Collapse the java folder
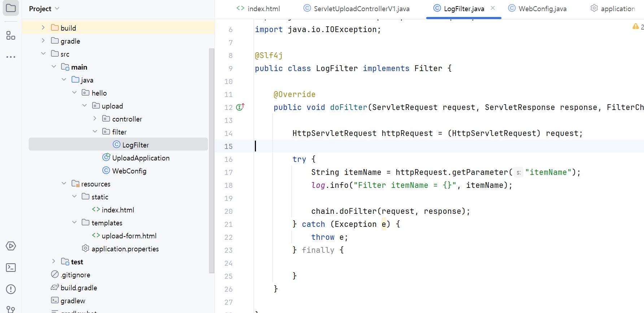Viewport: 644px width, 313px height. click(x=64, y=80)
